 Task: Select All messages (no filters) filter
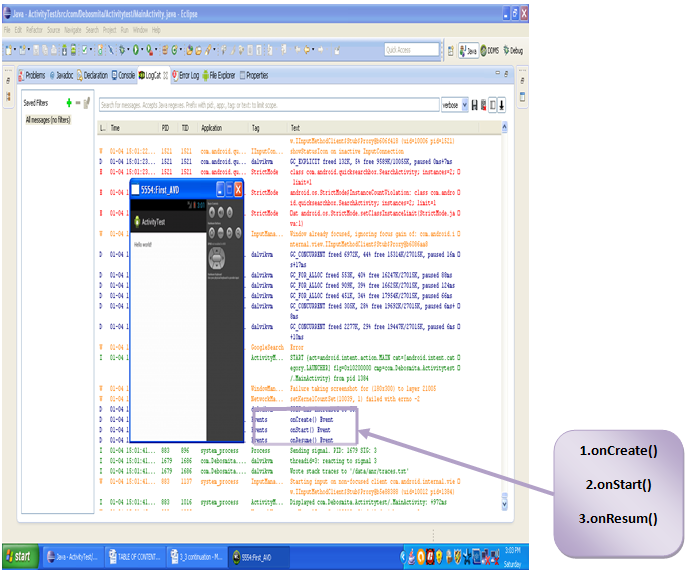pos(48,120)
